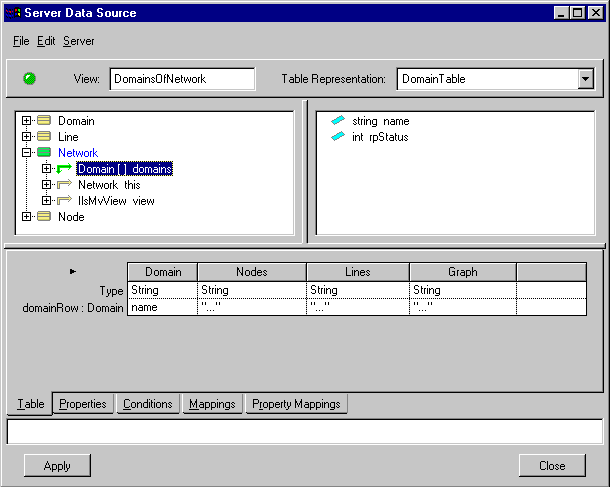The image size is (612, 487).
Task: Expand the Node tree node
Action: click(27, 217)
